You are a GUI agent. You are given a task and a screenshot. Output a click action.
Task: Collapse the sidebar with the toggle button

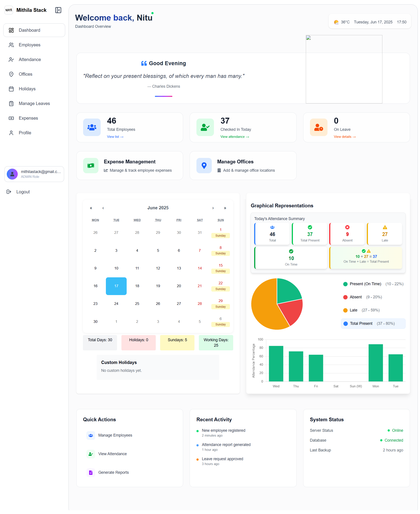point(58,10)
